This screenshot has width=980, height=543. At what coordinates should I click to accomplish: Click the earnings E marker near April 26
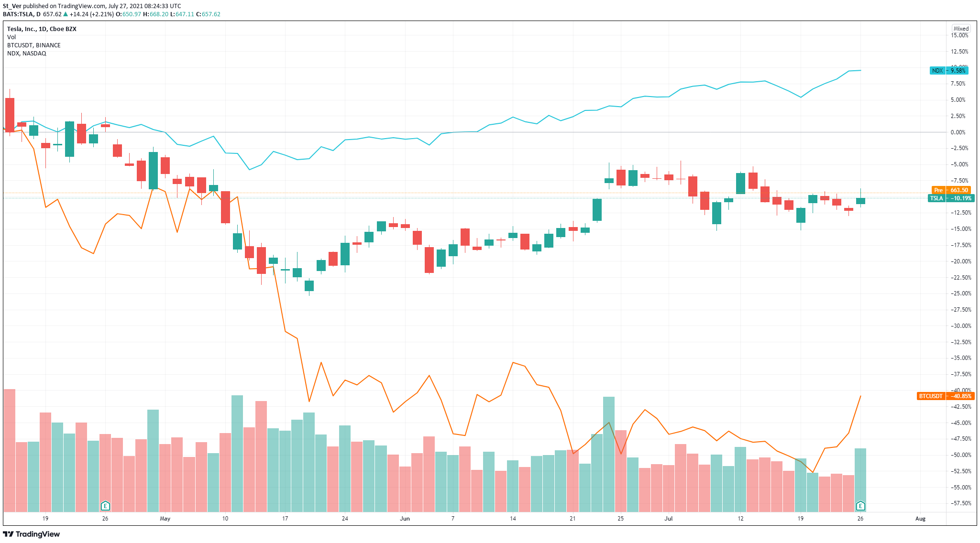tap(105, 506)
